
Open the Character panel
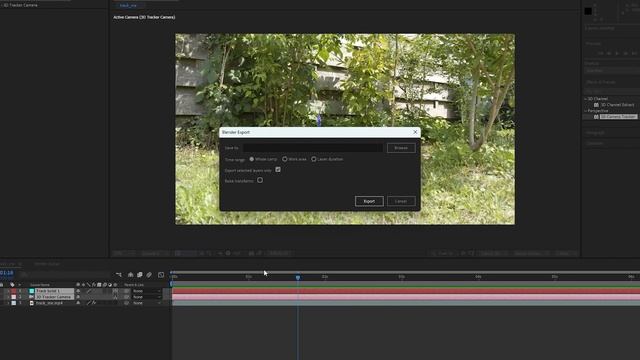coord(594,143)
